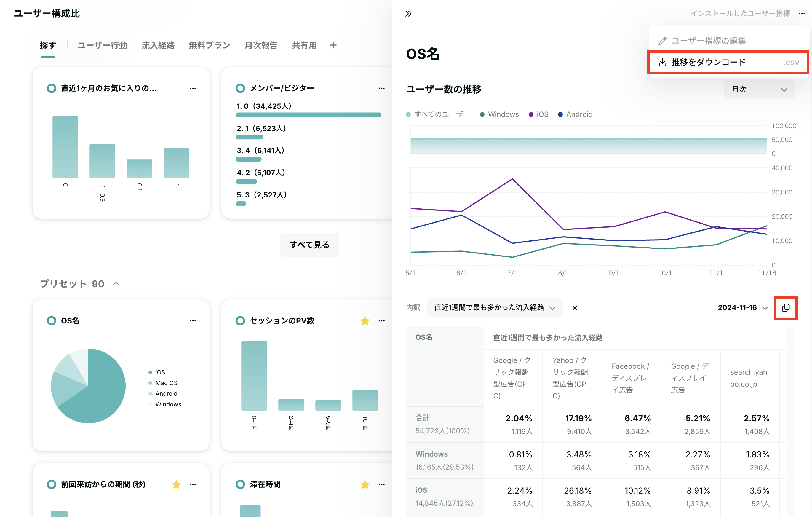Click the circle icon of OS名 card
812x517 pixels.
pos(51,321)
